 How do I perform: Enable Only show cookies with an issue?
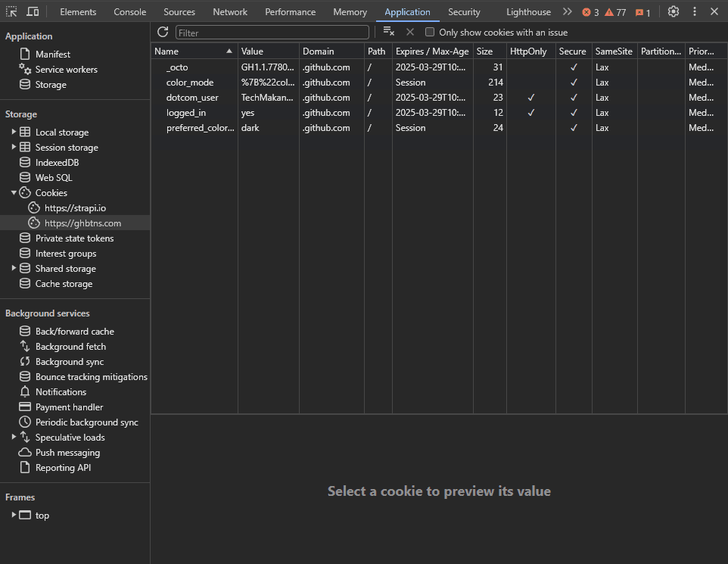430,33
